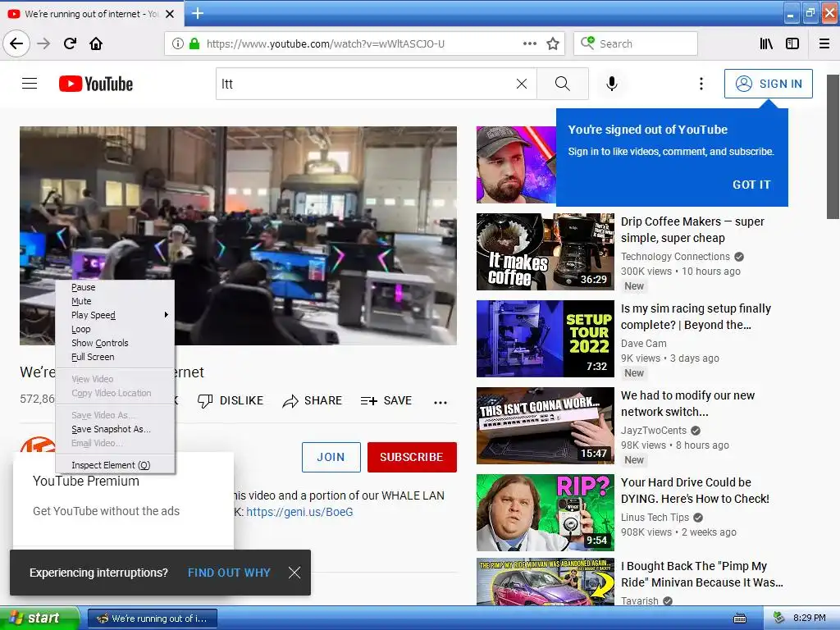Open 'We had to modify our new network switch' title

[x=688, y=404]
